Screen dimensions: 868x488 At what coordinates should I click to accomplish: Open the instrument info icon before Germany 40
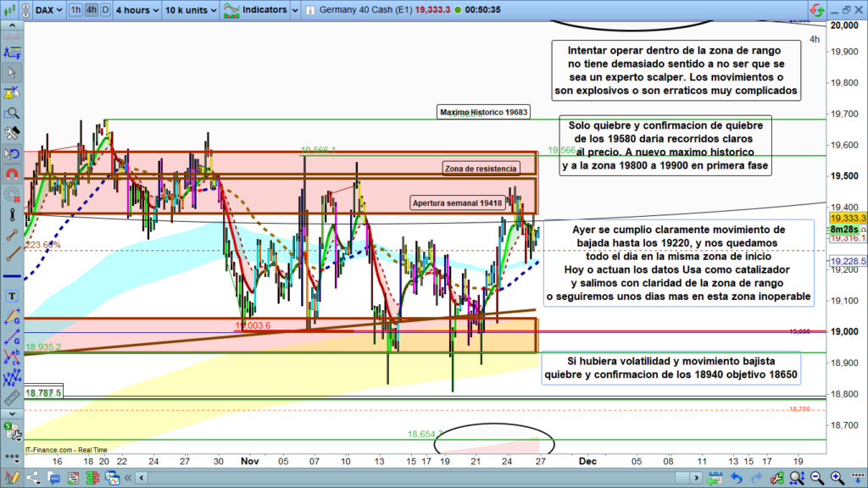314,10
